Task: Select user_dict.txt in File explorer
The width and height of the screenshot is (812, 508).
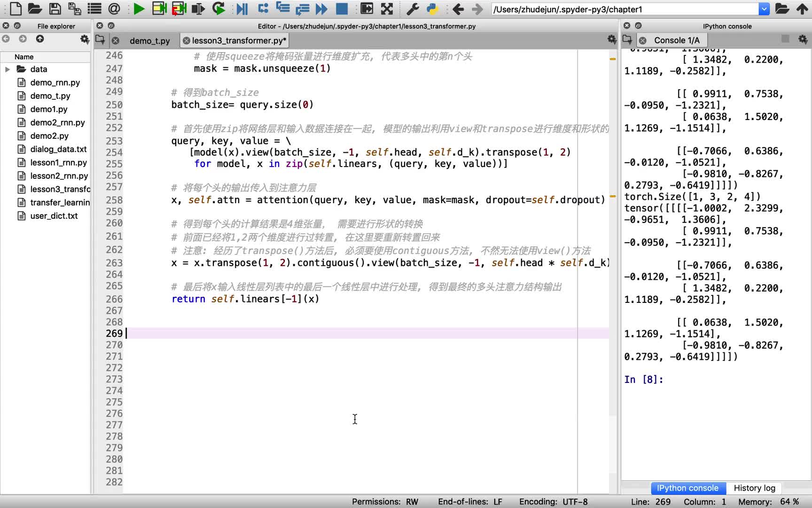Action: pos(54,216)
